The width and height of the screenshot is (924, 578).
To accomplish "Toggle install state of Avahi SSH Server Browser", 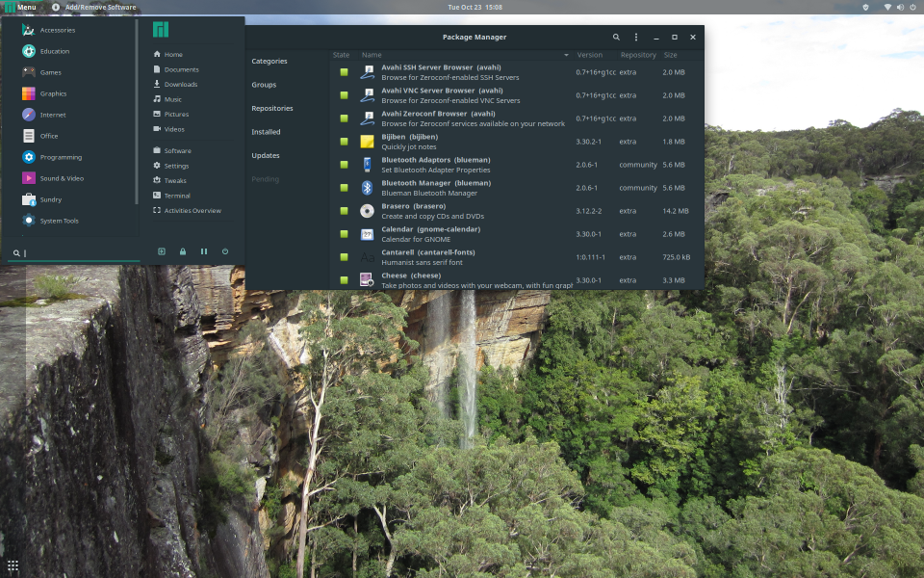I will point(344,72).
